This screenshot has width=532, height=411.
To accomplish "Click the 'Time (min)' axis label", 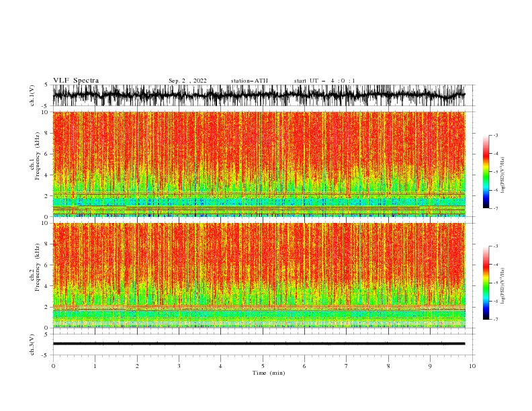I will [x=269, y=373].
